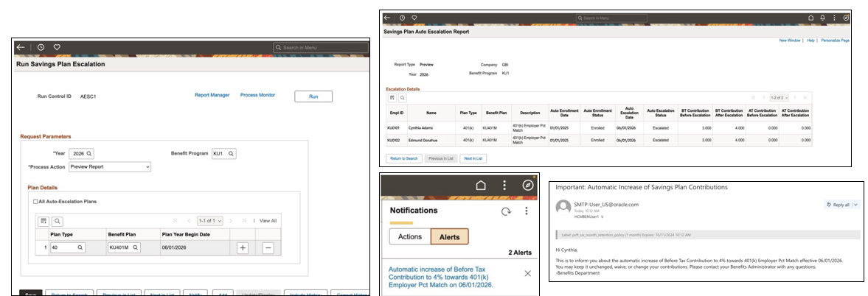Click sender avatar in email

coord(563,207)
